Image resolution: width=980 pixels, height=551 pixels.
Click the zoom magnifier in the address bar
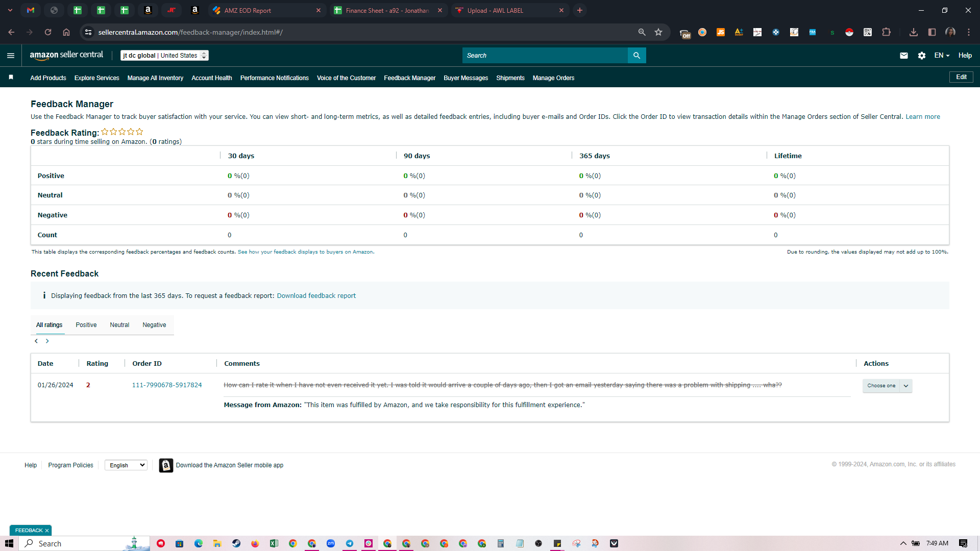pyautogui.click(x=642, y=32)
